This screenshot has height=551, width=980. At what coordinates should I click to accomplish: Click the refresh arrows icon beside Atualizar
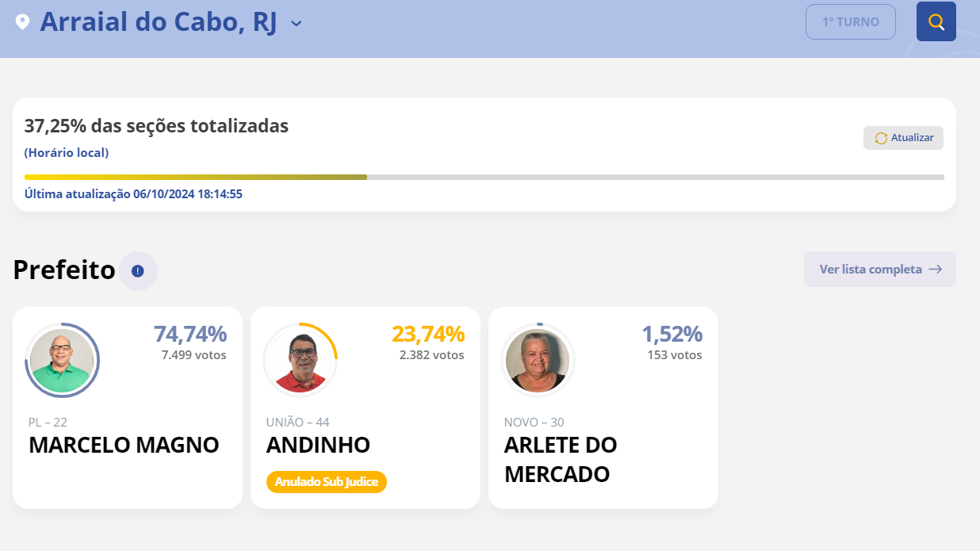881,138
